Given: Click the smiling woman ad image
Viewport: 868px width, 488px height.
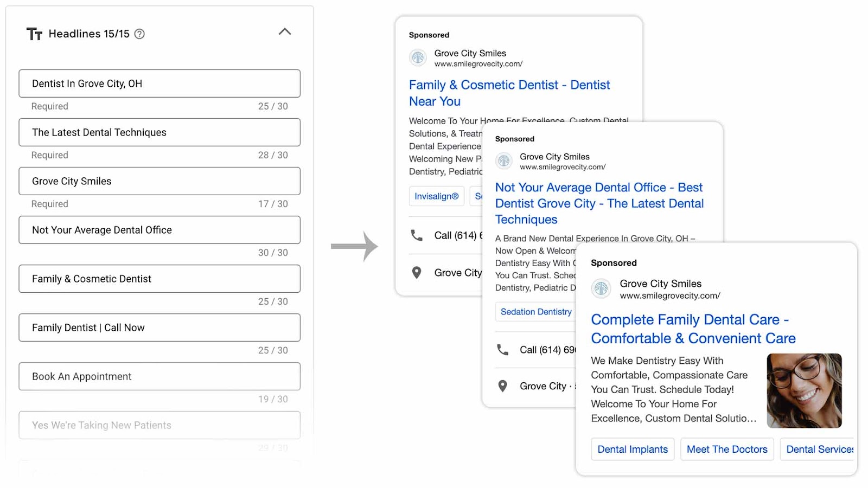Looking at the screenshot, I should [x=804, y=390].
